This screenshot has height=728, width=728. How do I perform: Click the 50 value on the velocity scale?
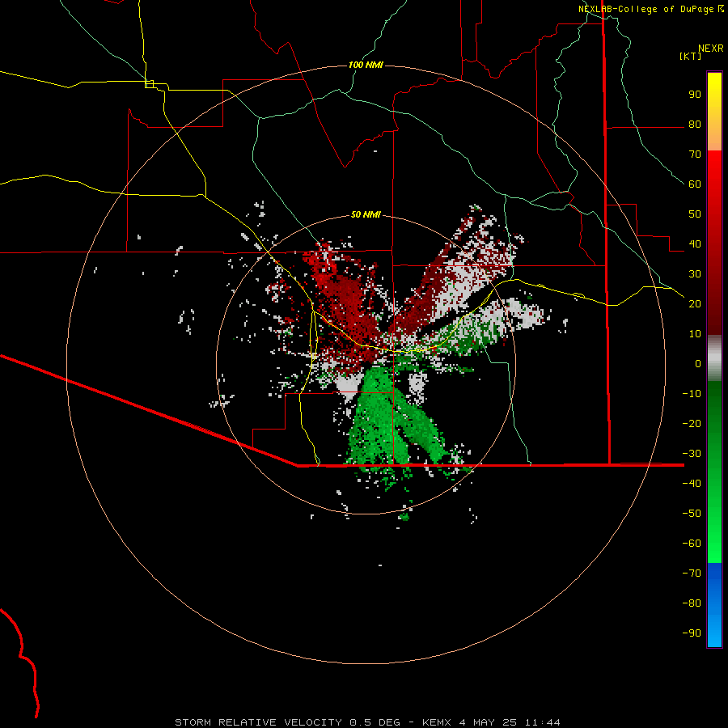click(695, 214)
